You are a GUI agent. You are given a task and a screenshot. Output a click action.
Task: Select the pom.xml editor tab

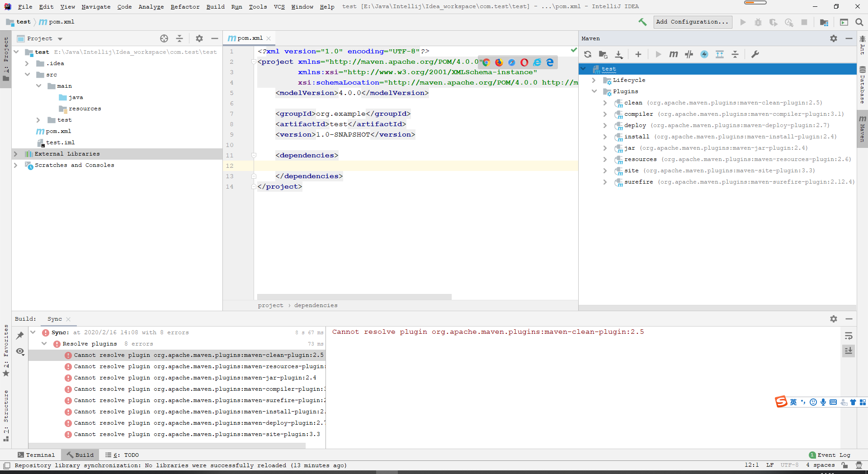pos(250,38)
